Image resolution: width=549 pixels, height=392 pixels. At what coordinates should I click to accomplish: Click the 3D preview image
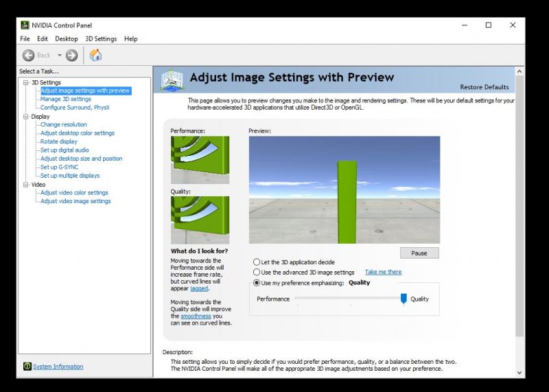point(344,189)
